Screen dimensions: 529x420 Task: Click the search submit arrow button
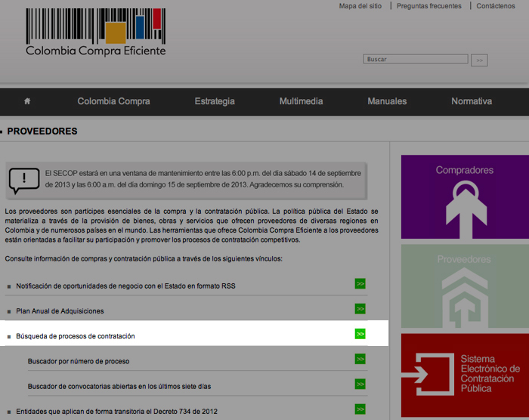coord(479,60)
